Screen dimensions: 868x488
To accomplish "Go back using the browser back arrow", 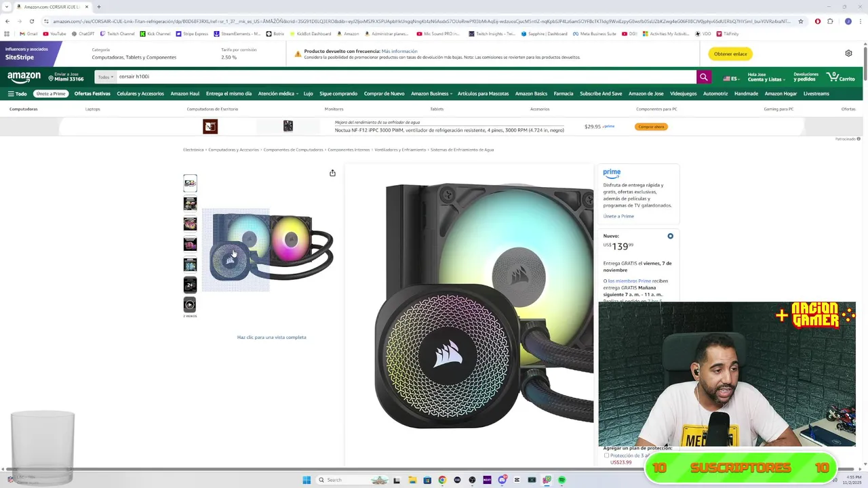I will tap(7, 21).
